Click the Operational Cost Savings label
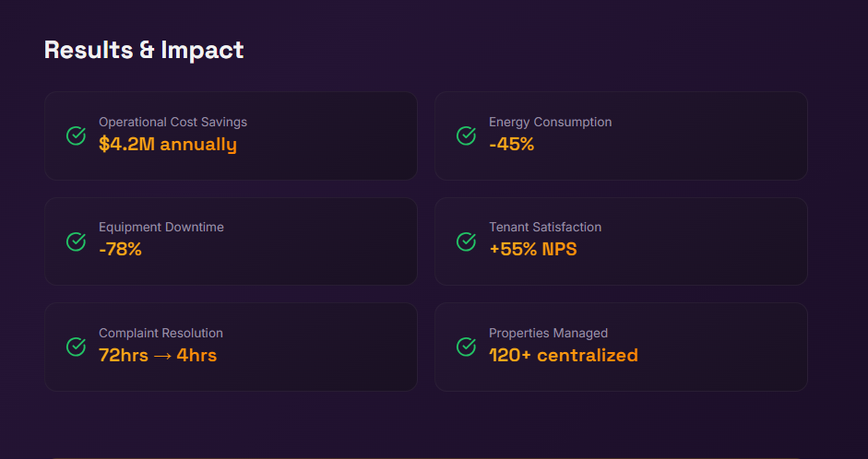868x459 pixels. click(172, 122)
